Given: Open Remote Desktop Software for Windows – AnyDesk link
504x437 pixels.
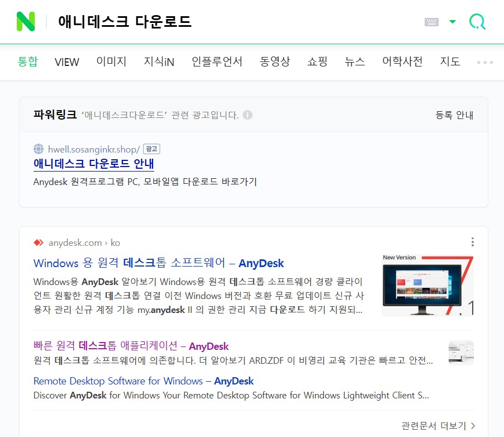Looking at the screenshot, I should (144, 381).
